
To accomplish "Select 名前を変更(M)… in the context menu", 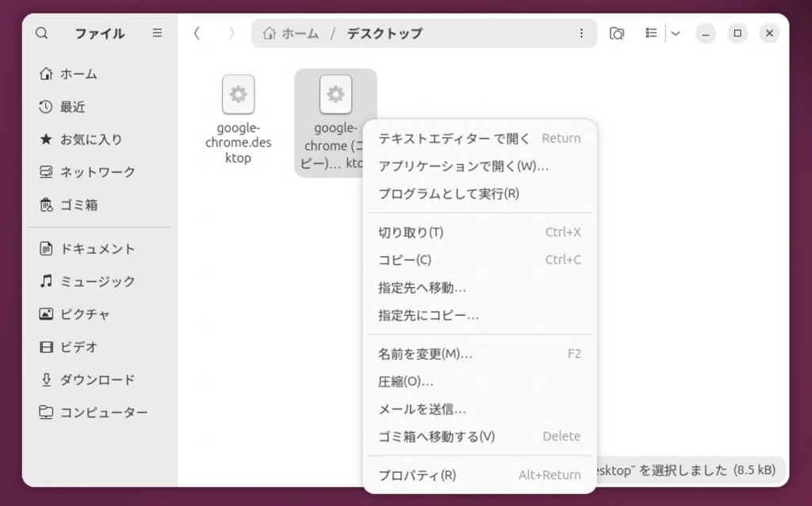I will 425,354.
